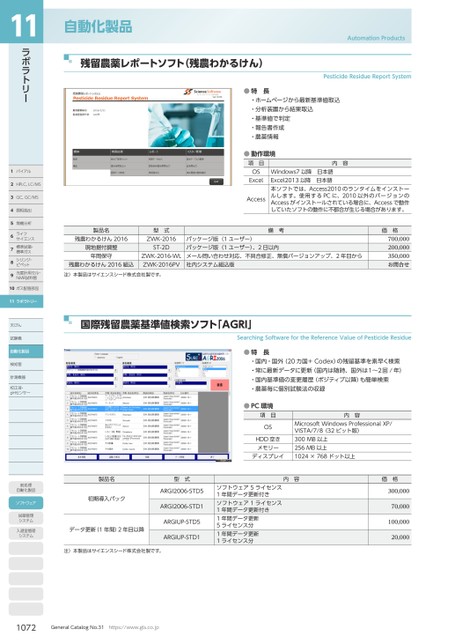
Task: Open sidebar tab numbered 6 ライフサイエンス
Action: click(x=25, y=237)
